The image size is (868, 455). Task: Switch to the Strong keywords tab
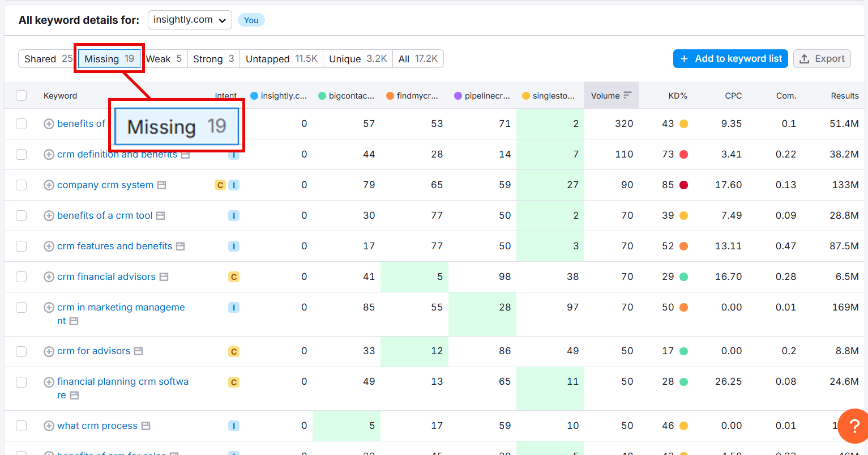(213, 59)
